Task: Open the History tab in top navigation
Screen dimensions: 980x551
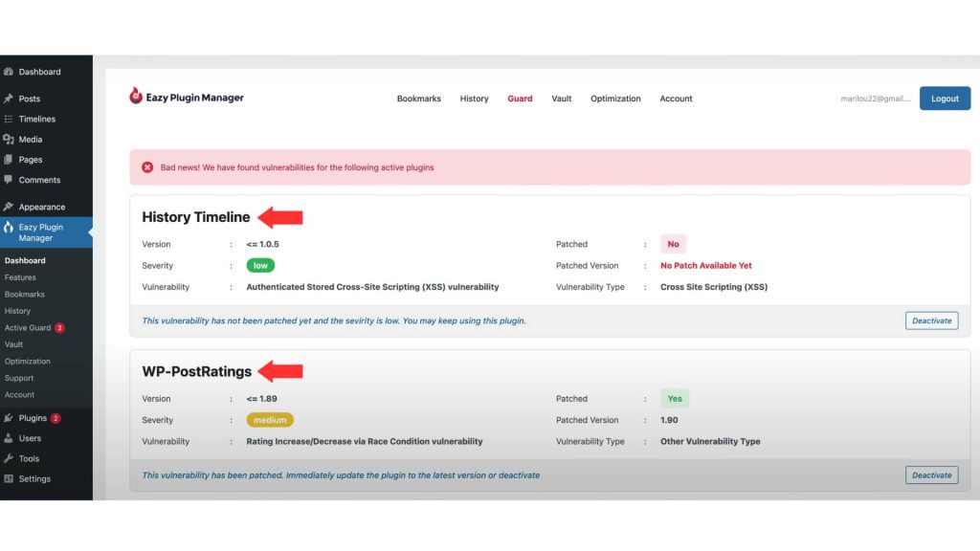Action: click(475, 99)
